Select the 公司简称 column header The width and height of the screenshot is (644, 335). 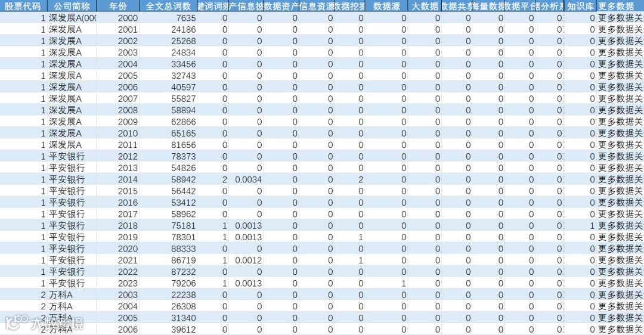[x=72, y=6]
